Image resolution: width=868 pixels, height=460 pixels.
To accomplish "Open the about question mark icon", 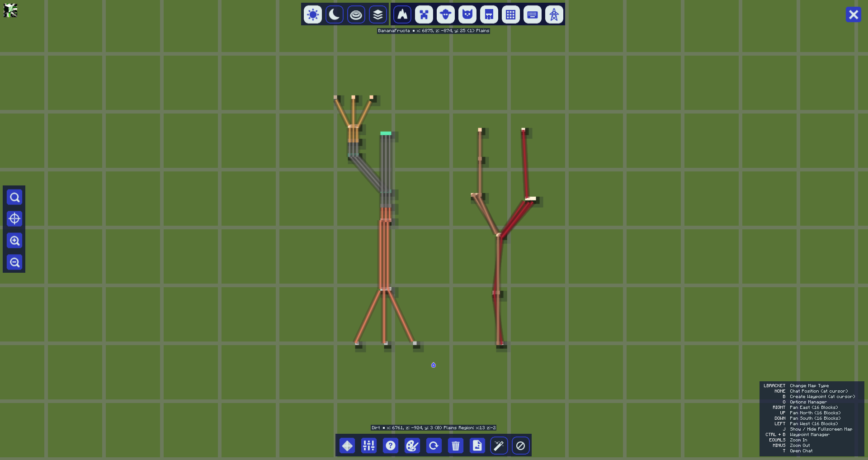I will pyautogui.click(x=391, y=446).
